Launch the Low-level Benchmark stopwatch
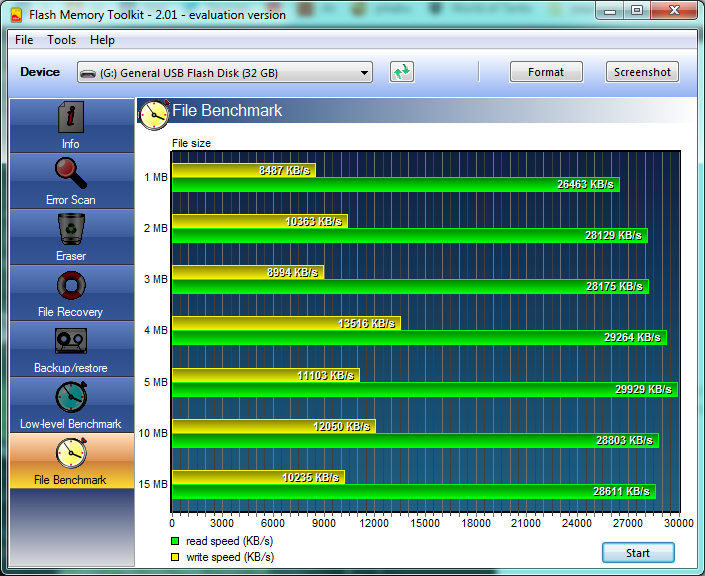705x576 pixels. [70, 398]
